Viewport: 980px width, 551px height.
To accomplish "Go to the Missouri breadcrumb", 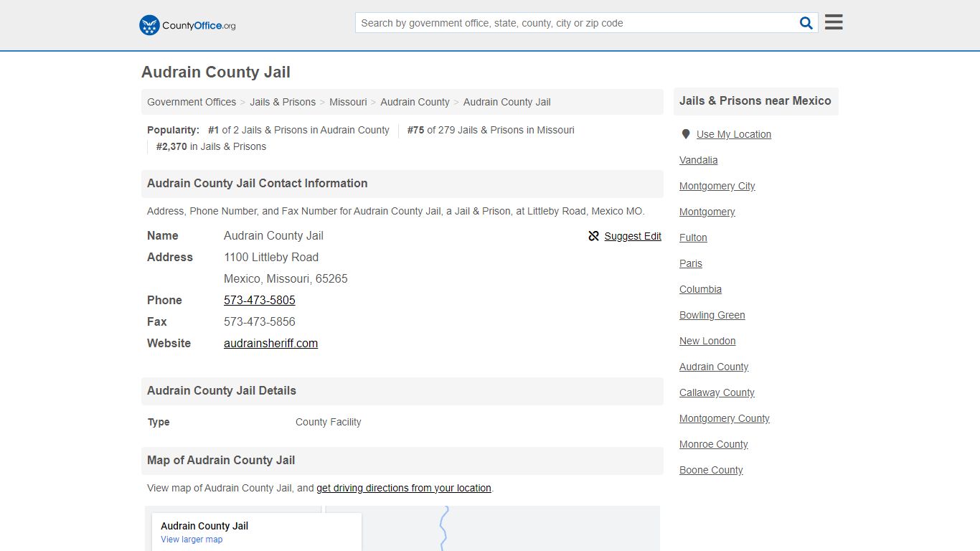I will (348, 102).
